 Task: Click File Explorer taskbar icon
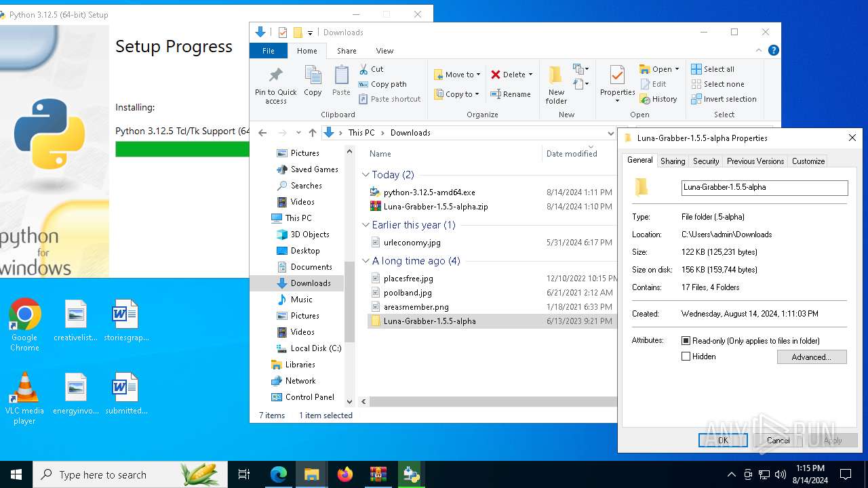(312, 474)
